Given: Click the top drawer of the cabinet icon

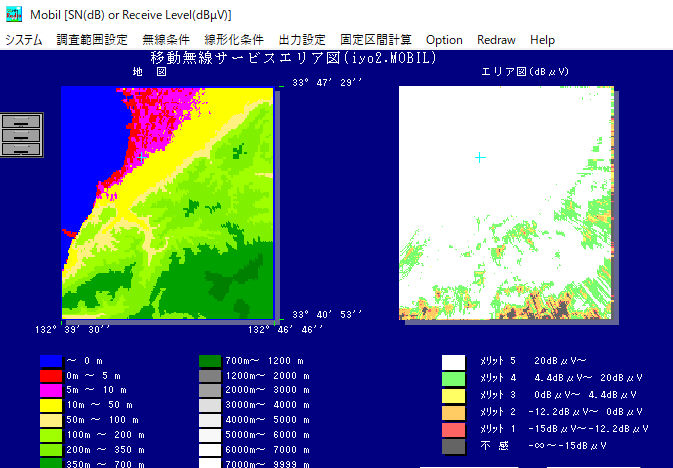Looking at the screenshot, I should (x=22, y=121).
